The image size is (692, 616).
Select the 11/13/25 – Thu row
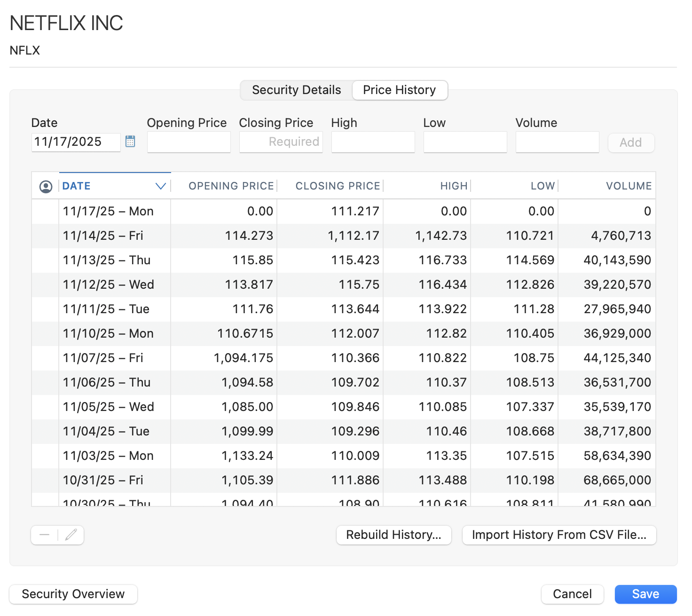(x=344, y=261)
